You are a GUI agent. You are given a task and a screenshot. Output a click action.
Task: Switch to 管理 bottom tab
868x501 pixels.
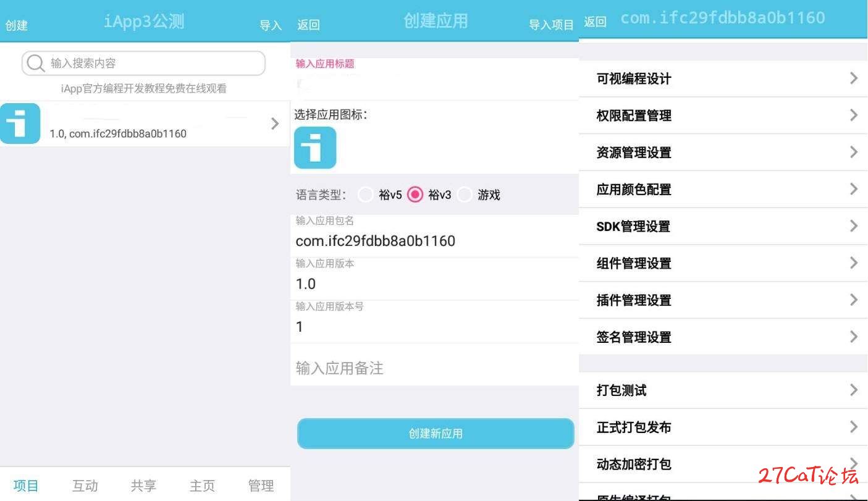pos(261,486)
